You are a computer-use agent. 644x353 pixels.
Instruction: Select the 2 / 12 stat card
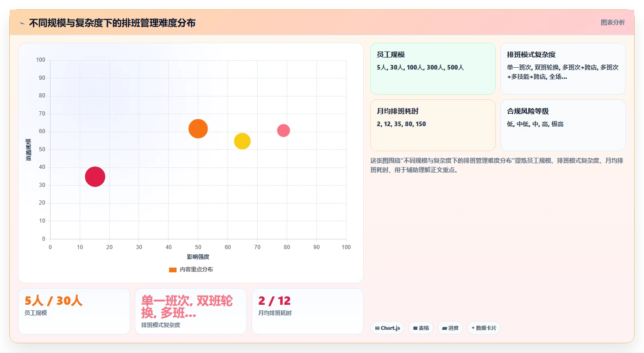(308, 311)
